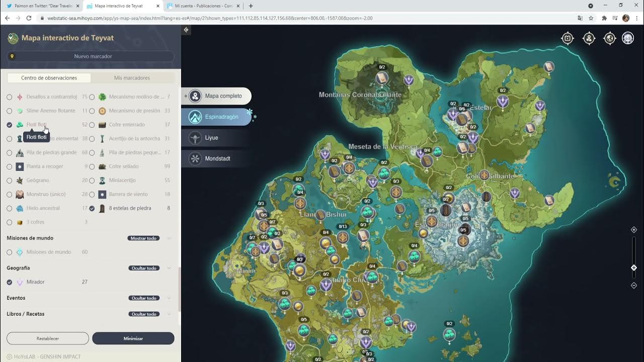Viewport: 644px width, 362px height.
Task: Click the 8 estelas de piedra tablet icon
Action: (x=102, y=208)
